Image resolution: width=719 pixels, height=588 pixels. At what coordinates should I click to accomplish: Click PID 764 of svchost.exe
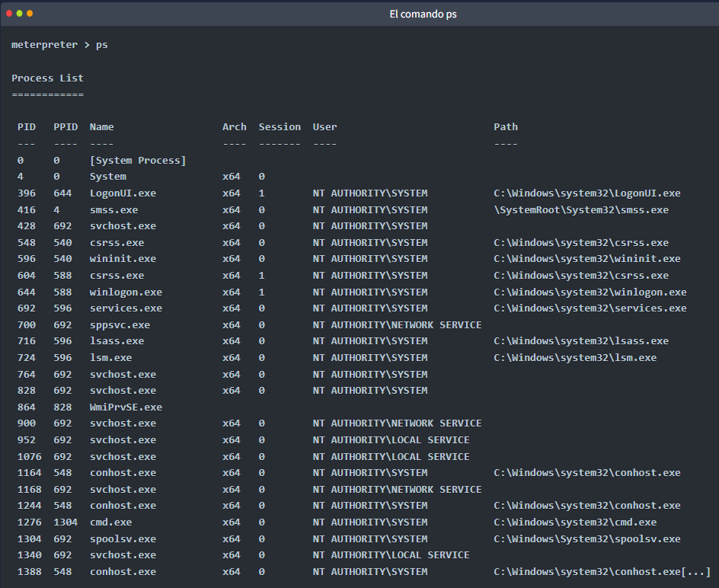click(x=27, y=375)
